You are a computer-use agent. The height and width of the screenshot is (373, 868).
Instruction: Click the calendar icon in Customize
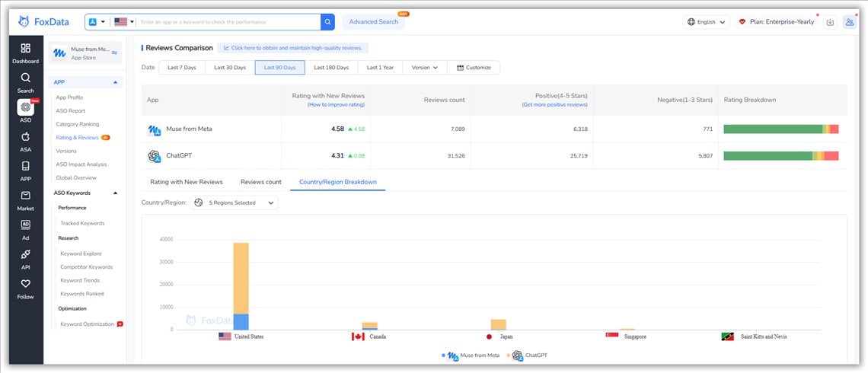(x=460, y=68)
